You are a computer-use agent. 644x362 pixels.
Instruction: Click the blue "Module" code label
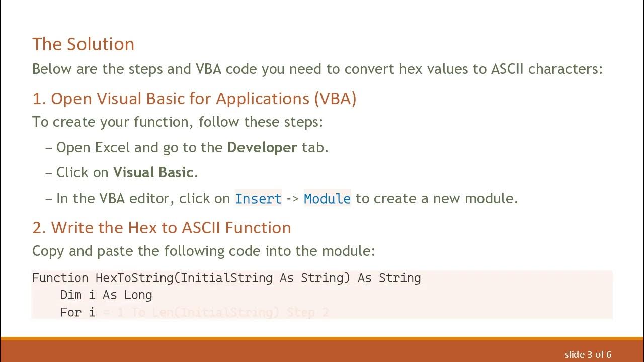point(327,199)
